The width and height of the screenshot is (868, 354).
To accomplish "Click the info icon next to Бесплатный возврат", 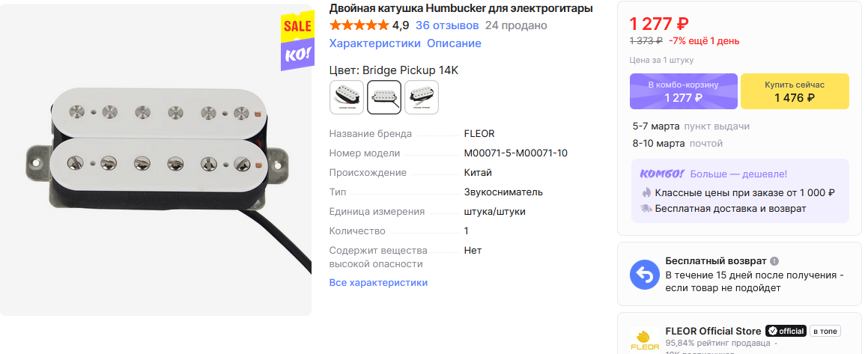I will pyautogui.click(x=774, y=261).
